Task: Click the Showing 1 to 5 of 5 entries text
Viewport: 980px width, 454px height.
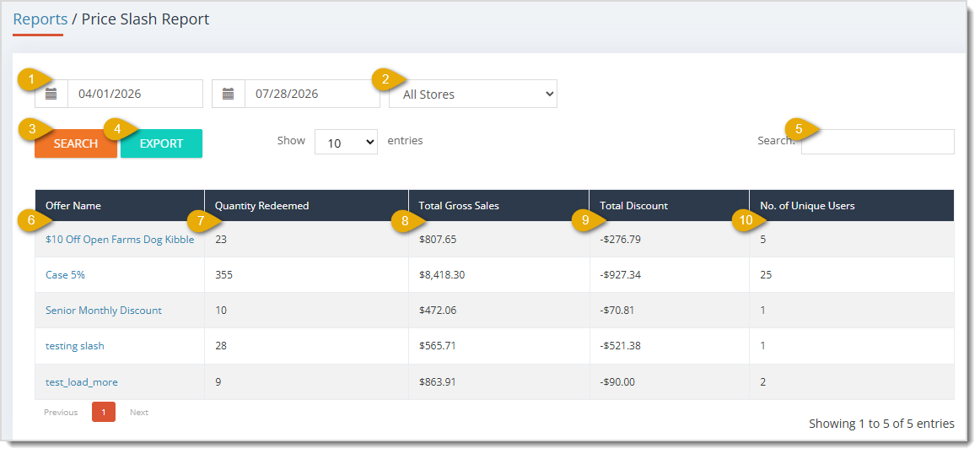Action: tap(881, 424)
